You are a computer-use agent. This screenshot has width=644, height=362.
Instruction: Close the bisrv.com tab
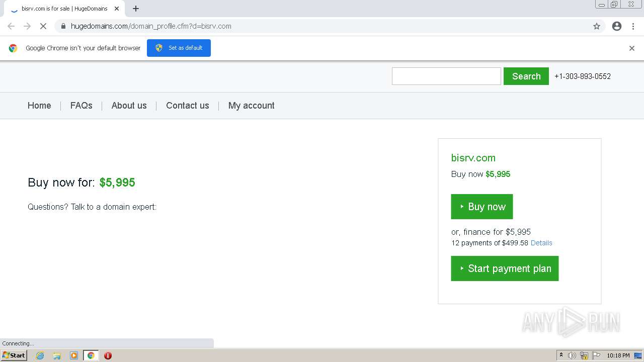coord(117,9)
